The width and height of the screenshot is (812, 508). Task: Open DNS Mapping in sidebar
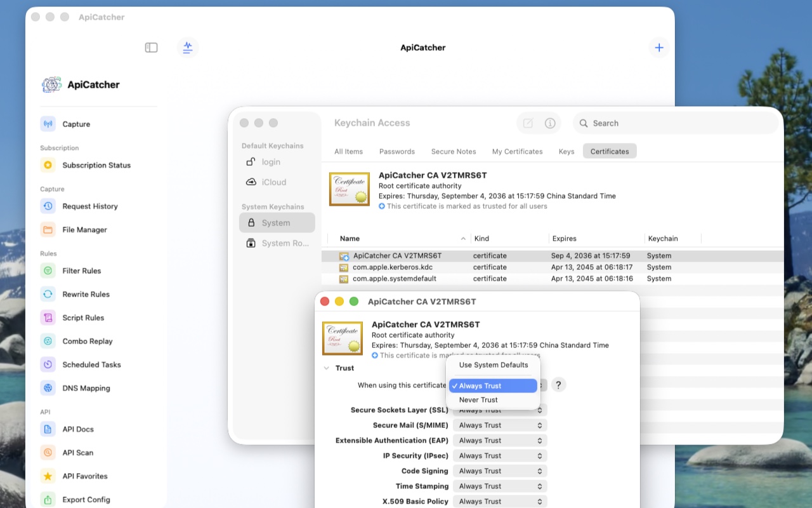pos(98,388)
